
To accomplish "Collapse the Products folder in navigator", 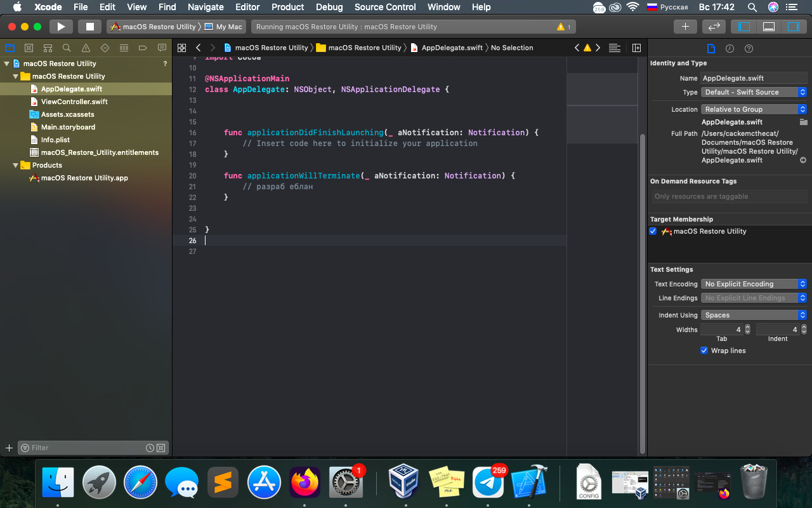I will (x=16, y=165).
